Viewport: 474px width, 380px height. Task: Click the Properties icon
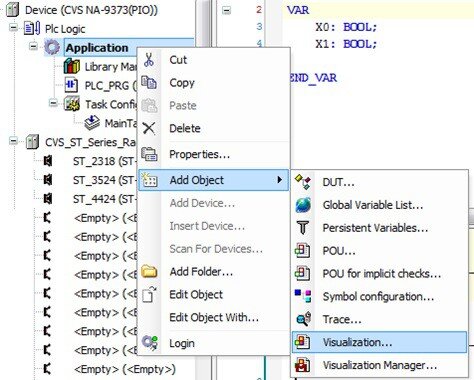point(149,154)
